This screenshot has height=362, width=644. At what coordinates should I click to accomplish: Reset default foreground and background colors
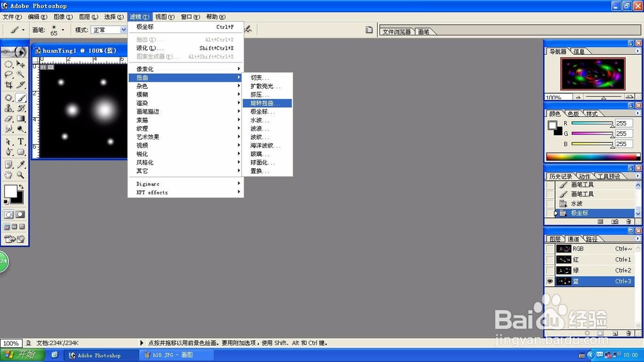tap(6, 202)
